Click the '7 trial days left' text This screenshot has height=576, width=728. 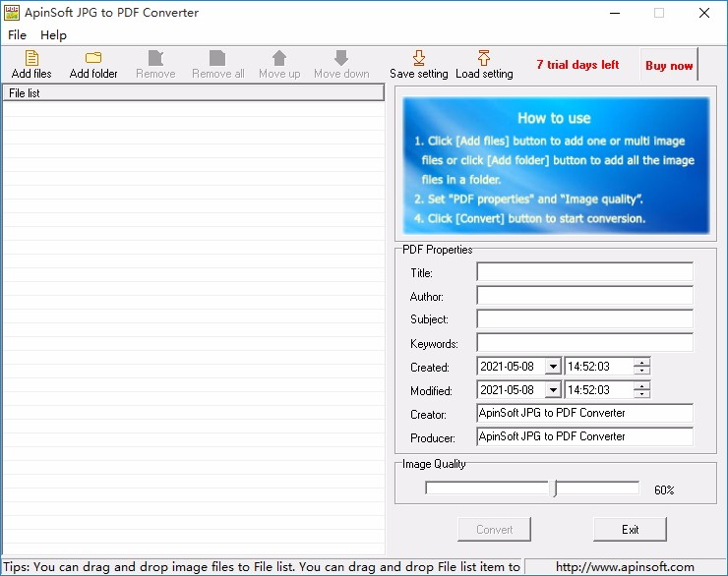click(577, 65)
